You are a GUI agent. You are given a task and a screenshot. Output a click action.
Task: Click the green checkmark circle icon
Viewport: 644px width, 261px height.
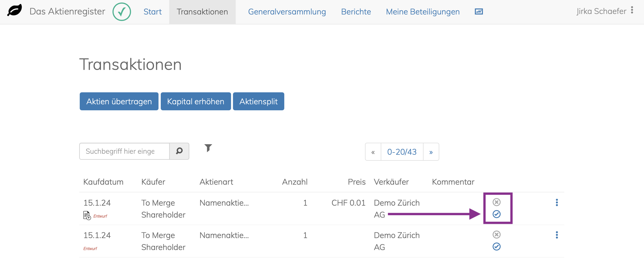122,12
